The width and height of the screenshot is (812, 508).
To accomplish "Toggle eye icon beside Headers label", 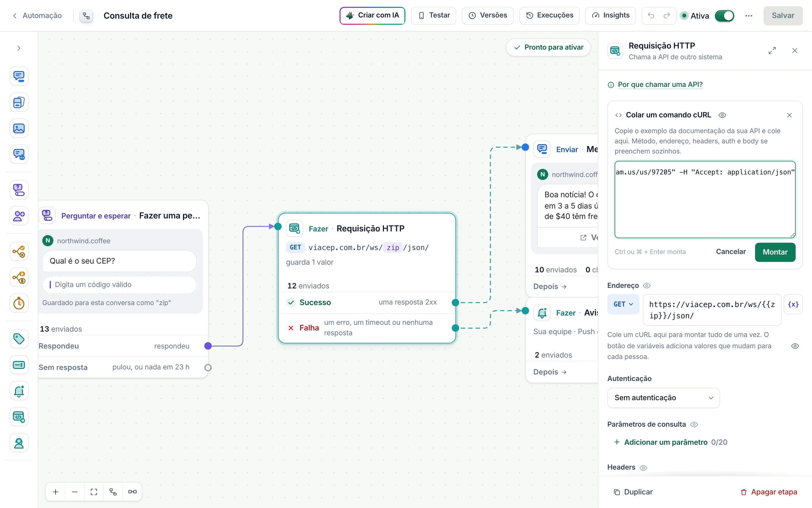I will pos(643,468).
